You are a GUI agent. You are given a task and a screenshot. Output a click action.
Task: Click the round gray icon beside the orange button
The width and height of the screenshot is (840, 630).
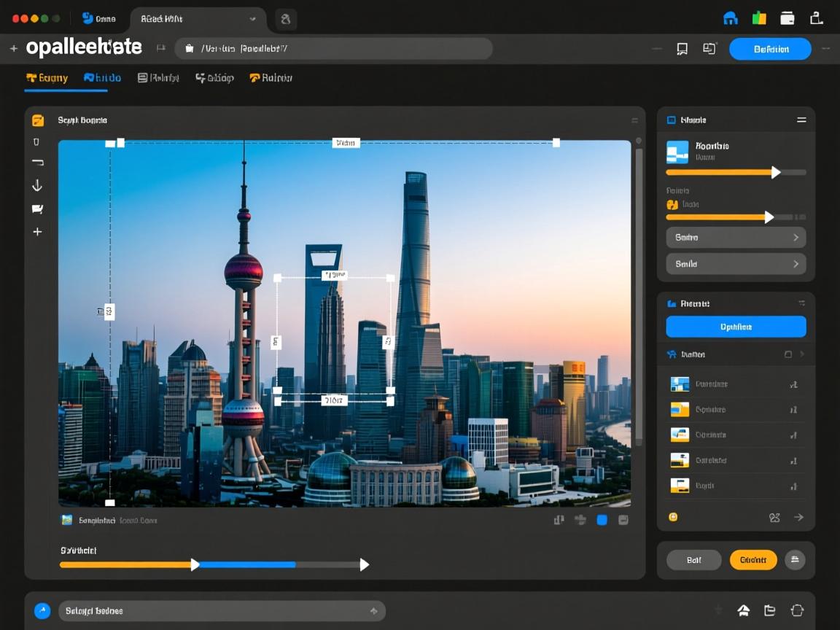coord(795,560)
